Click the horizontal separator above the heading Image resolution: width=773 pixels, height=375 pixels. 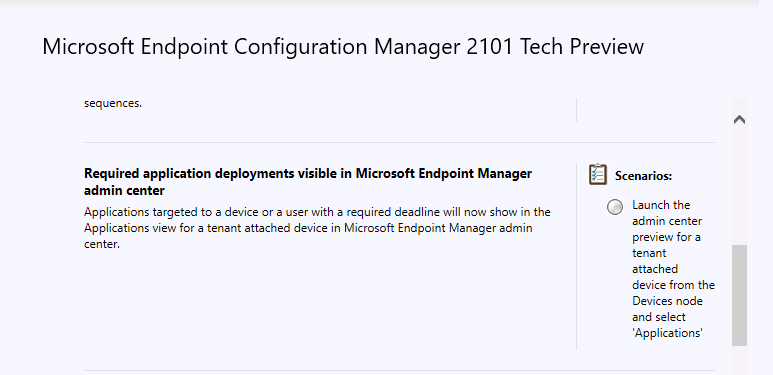pyautogui.click(x=399, y=142)
